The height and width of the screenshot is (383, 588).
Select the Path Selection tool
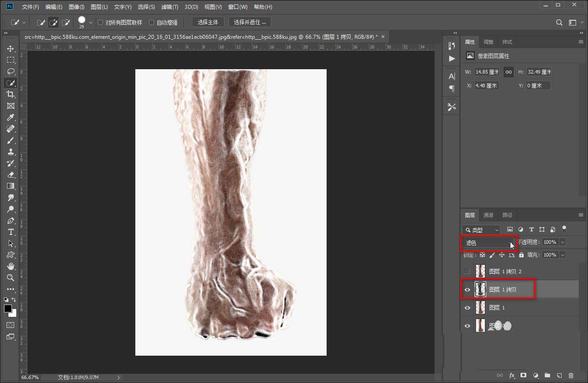11,243
